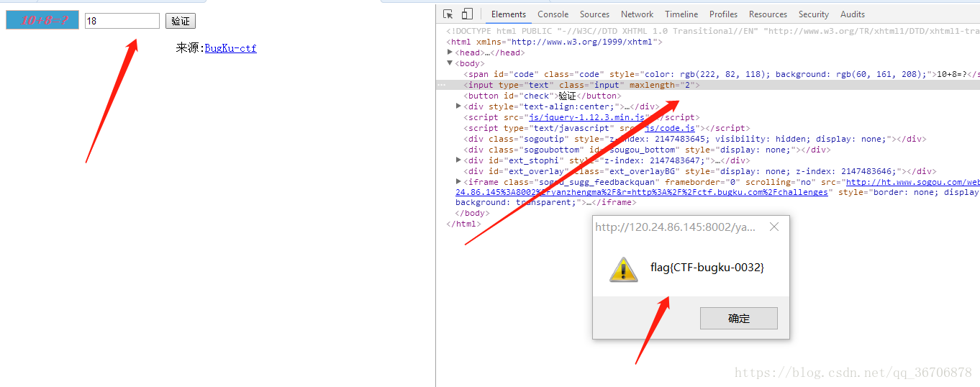Select the sogou_bottom div element line

click(x=647, y=150)
